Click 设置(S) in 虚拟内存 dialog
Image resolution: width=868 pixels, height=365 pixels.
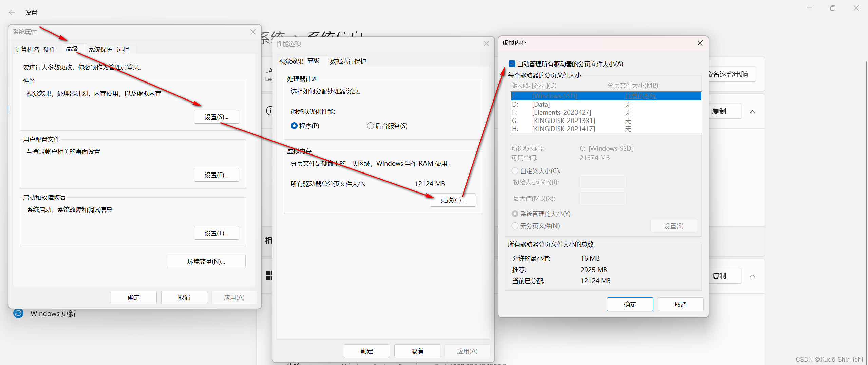[x=674, y=226]
